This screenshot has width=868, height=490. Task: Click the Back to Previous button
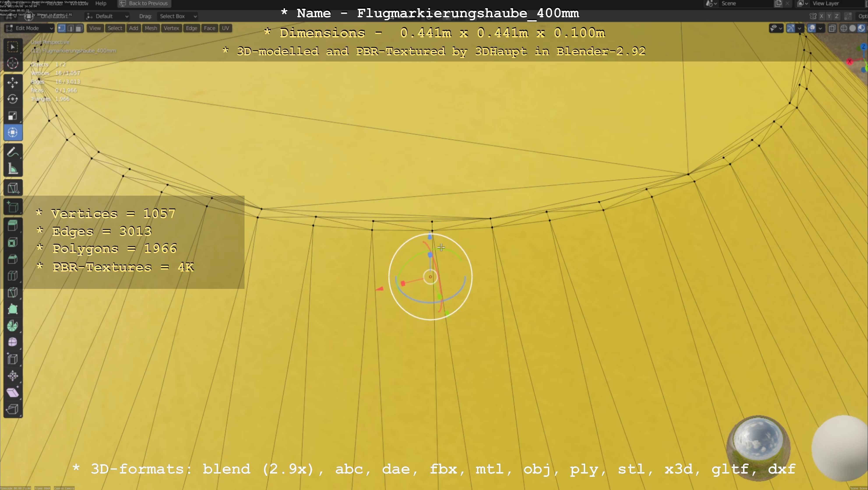tap(144, 3)
